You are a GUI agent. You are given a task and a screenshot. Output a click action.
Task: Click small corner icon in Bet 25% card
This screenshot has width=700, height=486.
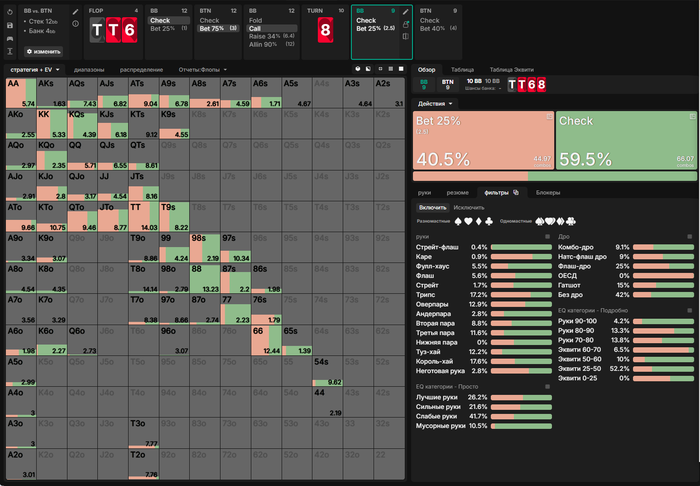549,116
